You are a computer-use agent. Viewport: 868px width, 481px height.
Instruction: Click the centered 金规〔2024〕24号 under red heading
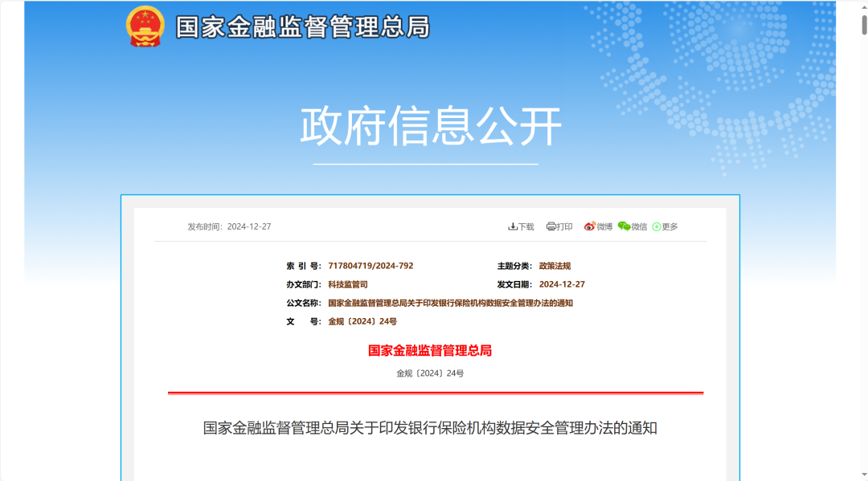pos(430,373)
